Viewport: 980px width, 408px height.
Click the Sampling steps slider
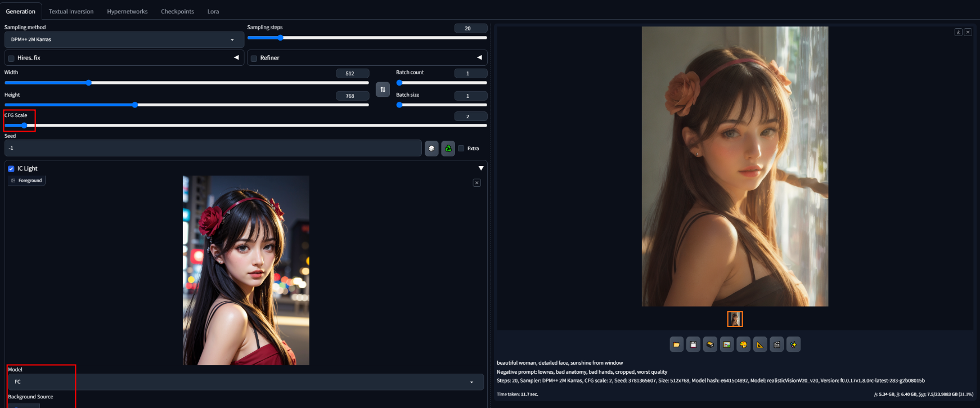point(367,38)
